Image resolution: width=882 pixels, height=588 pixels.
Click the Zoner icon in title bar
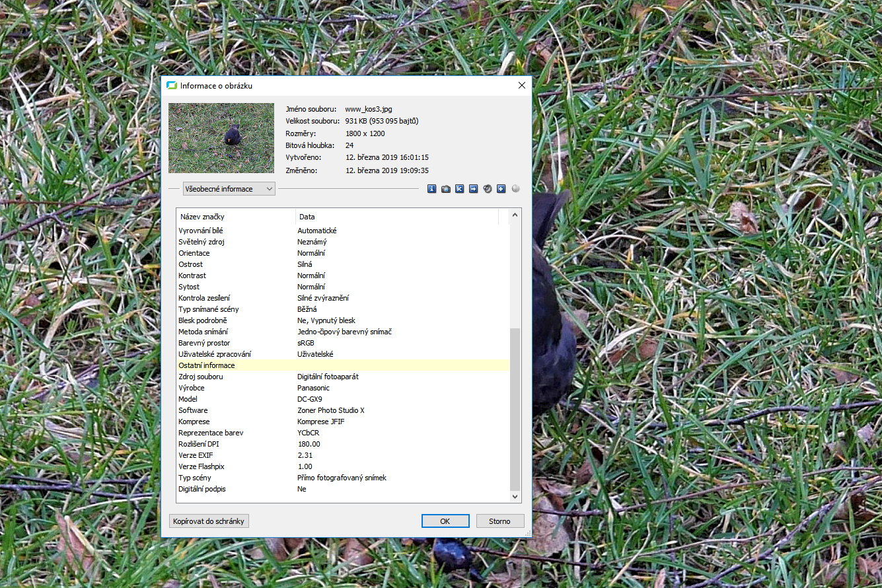point(172,86)
